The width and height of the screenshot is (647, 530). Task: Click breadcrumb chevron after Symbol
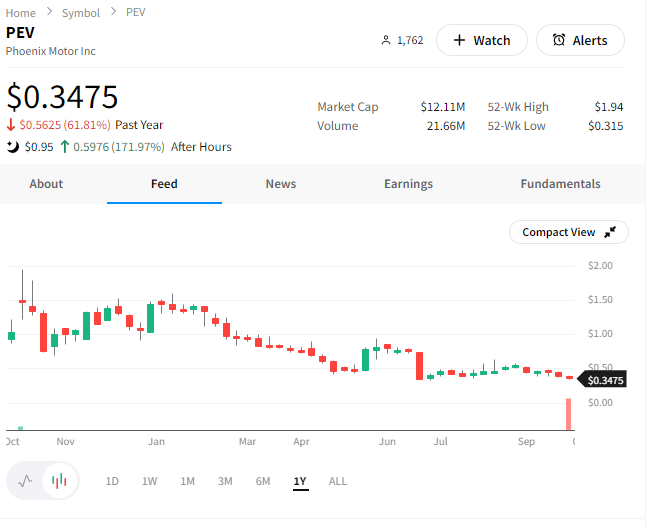pyautogui.click(x=113, y=12)
